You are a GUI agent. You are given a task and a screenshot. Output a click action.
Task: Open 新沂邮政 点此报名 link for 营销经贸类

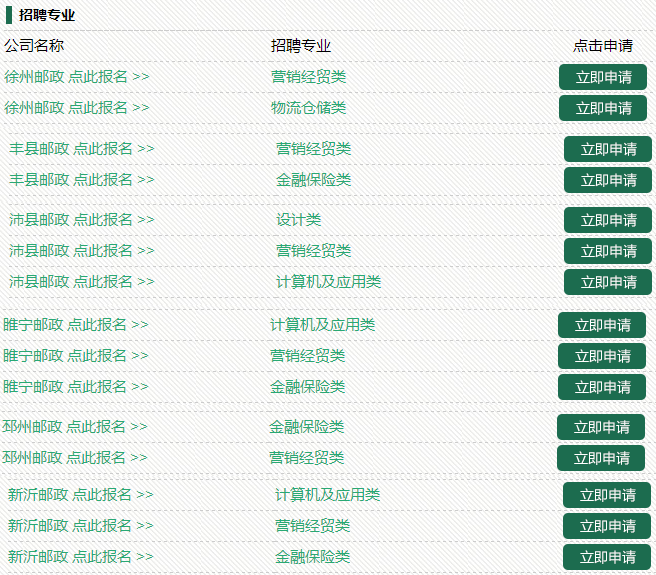81,525
